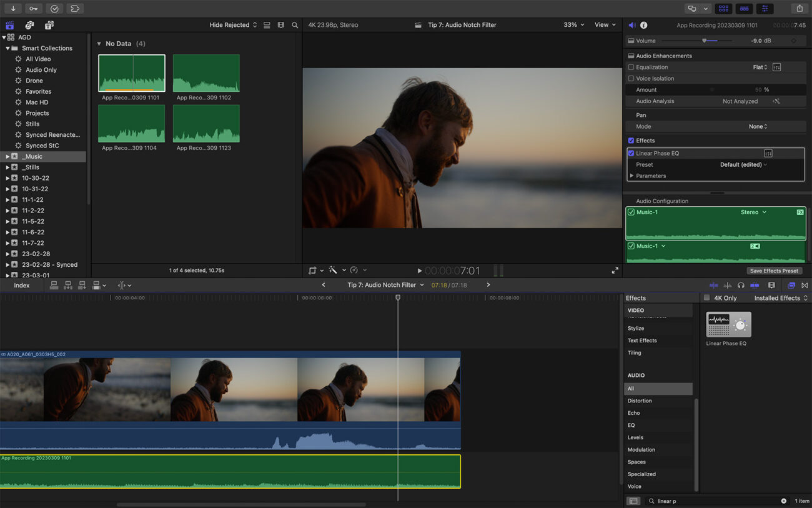Select the Append edit icon
Screen dimensions: 812x508
point(82,285)
